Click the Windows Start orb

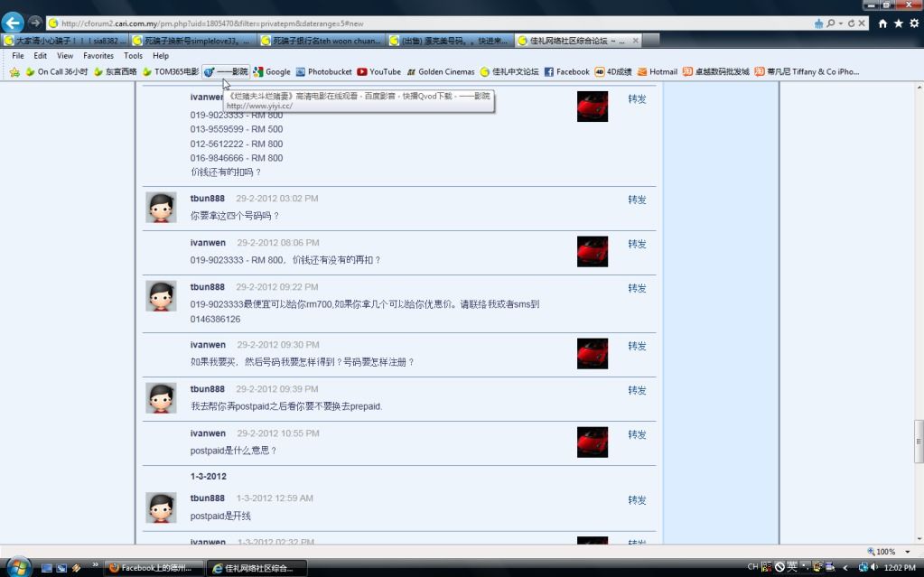[x=18, y=567]
